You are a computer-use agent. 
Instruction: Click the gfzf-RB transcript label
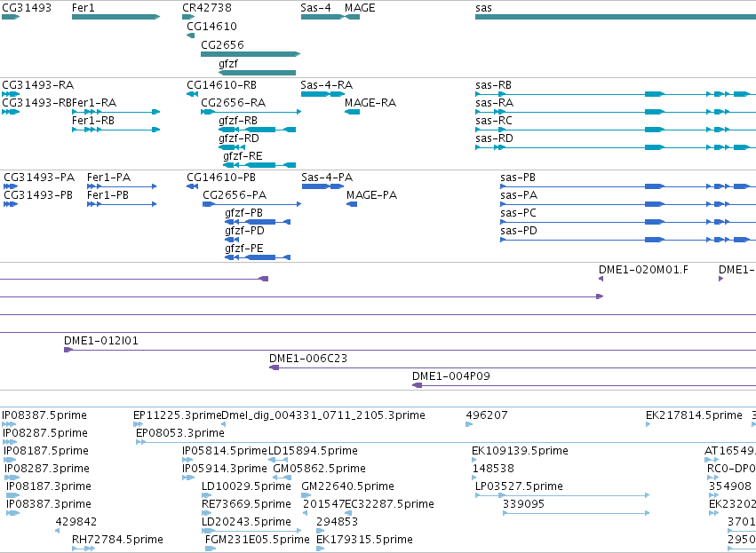238,121
